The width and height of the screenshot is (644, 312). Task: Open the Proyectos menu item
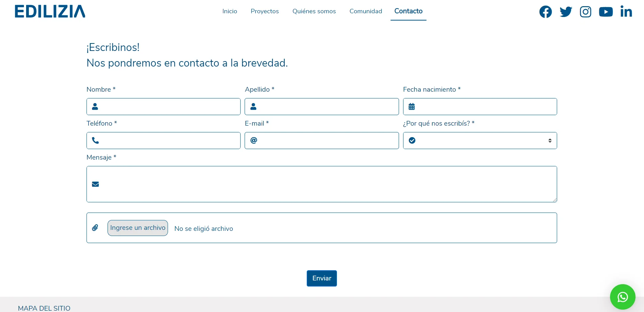tap(265, 11)
